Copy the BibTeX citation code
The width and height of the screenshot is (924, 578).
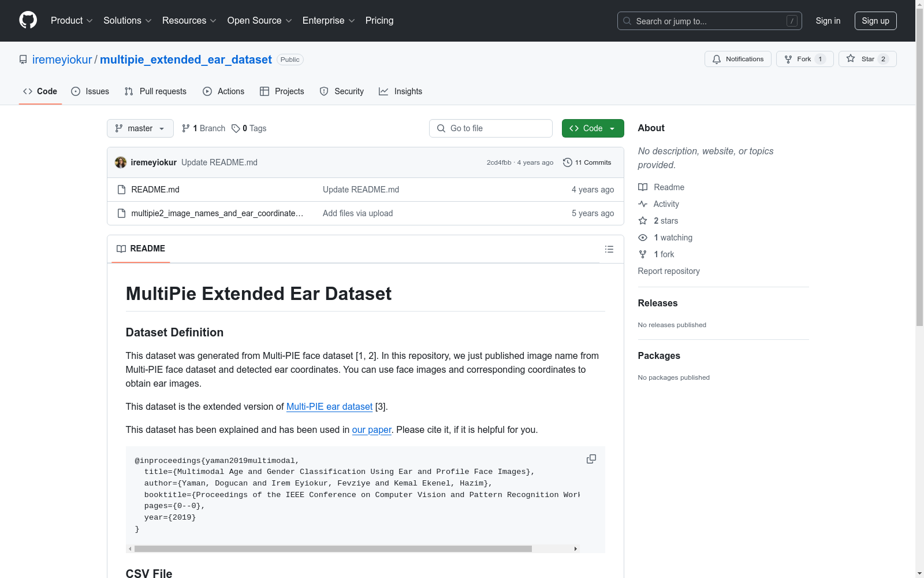click(x=591, y=459)
